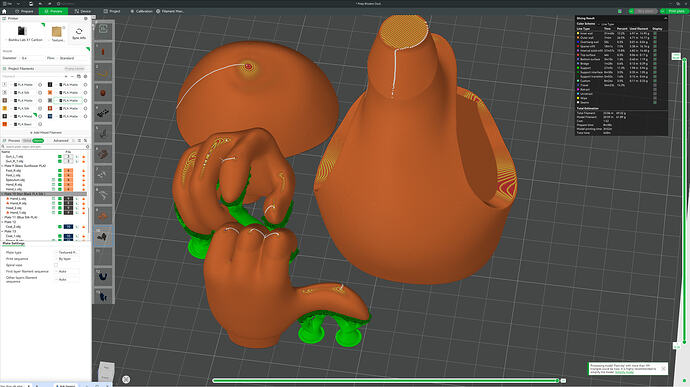Select plate 2 thumbnail in plate list

click(x=103, y=72)
